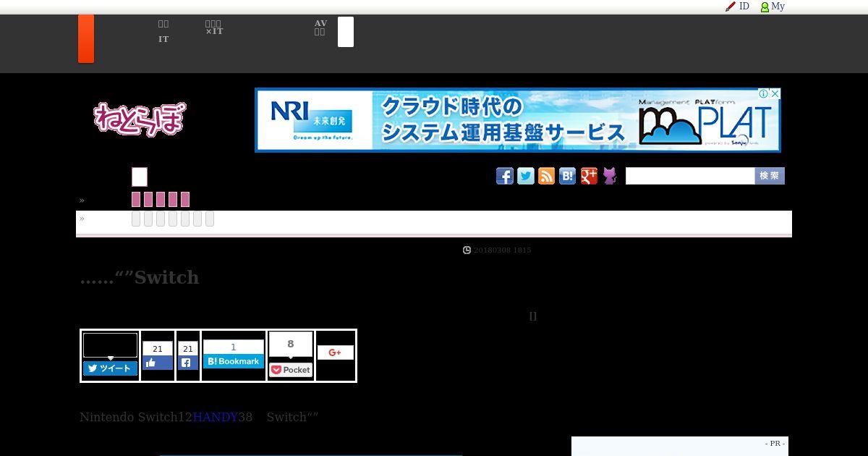Viewport: 868px width, 456px height.
Task: Click the Pocket save button
Action: 291,370
